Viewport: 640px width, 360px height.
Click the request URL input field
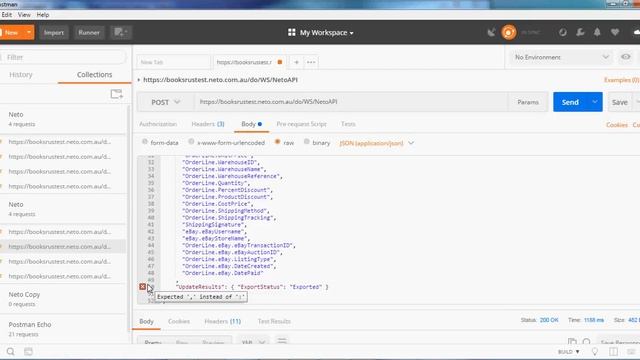[351, 102]
